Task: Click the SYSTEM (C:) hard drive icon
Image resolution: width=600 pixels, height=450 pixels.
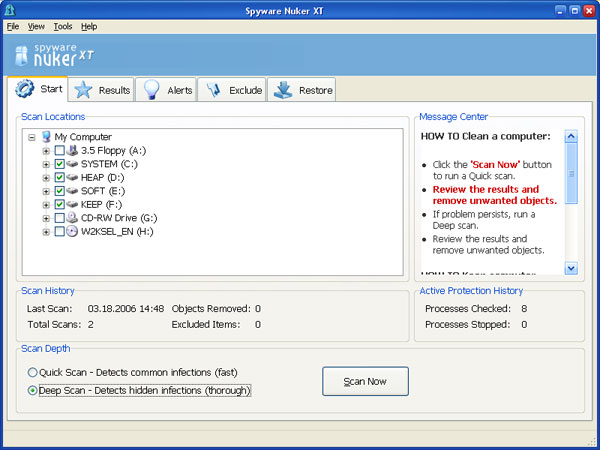Action: 72,164
